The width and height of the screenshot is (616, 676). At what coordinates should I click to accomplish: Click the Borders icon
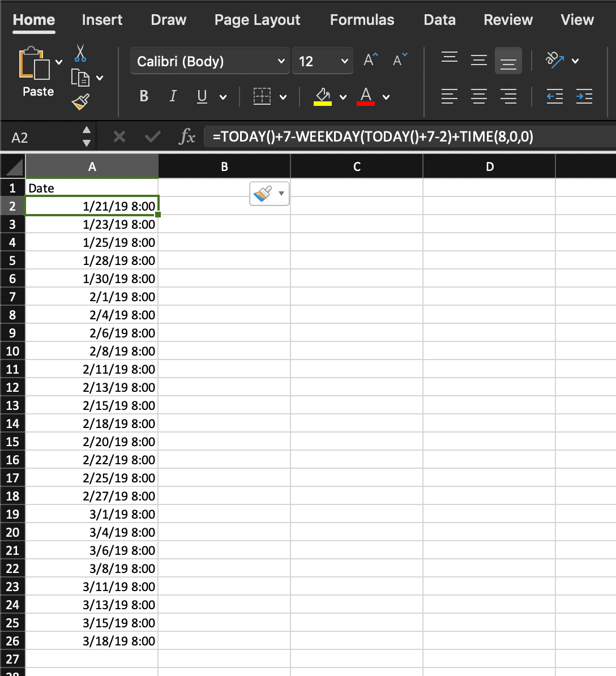pyautogui.click(x=262, y=97)
